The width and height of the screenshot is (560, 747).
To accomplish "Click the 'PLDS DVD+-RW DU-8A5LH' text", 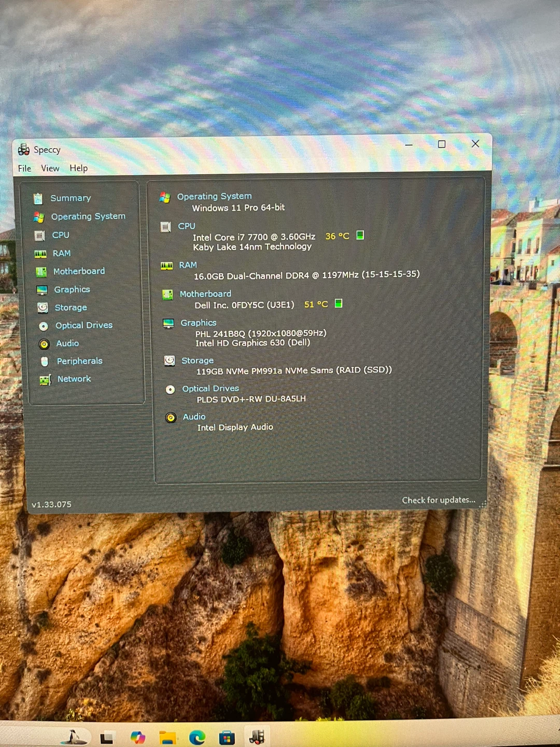I will pyautogui.click(x=251, y=399).
